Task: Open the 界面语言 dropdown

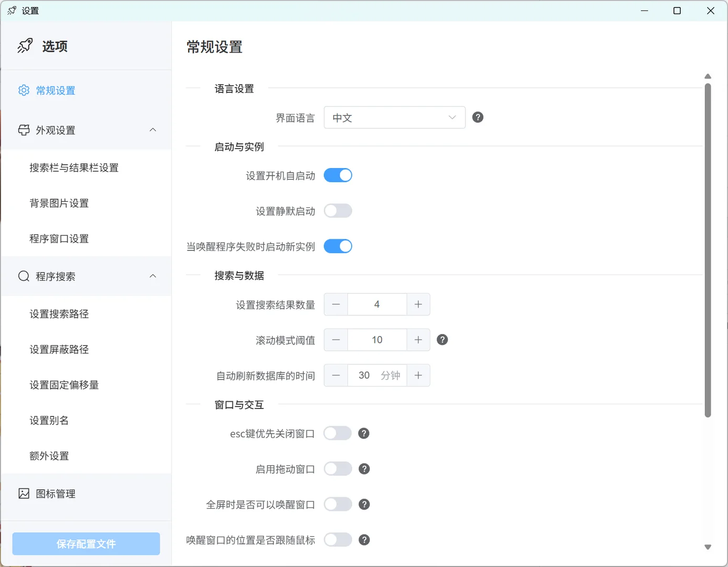Action: tap(394, 117)
